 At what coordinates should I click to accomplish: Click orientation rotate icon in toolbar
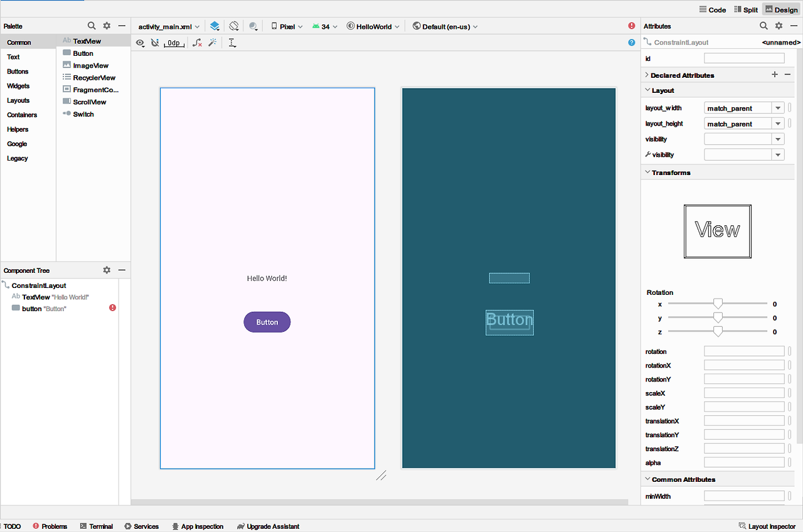pos(234,26)
